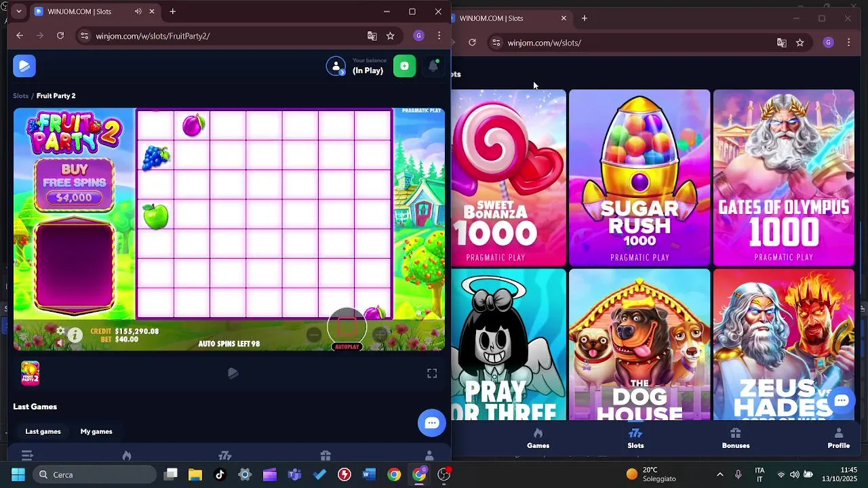
Task: Open Chrome profile avatar in left window
Action: click(x=418, y=36)
